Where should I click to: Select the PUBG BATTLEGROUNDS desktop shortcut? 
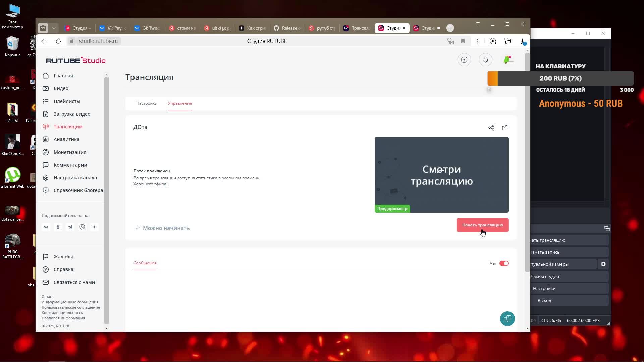tap(12, 246)
